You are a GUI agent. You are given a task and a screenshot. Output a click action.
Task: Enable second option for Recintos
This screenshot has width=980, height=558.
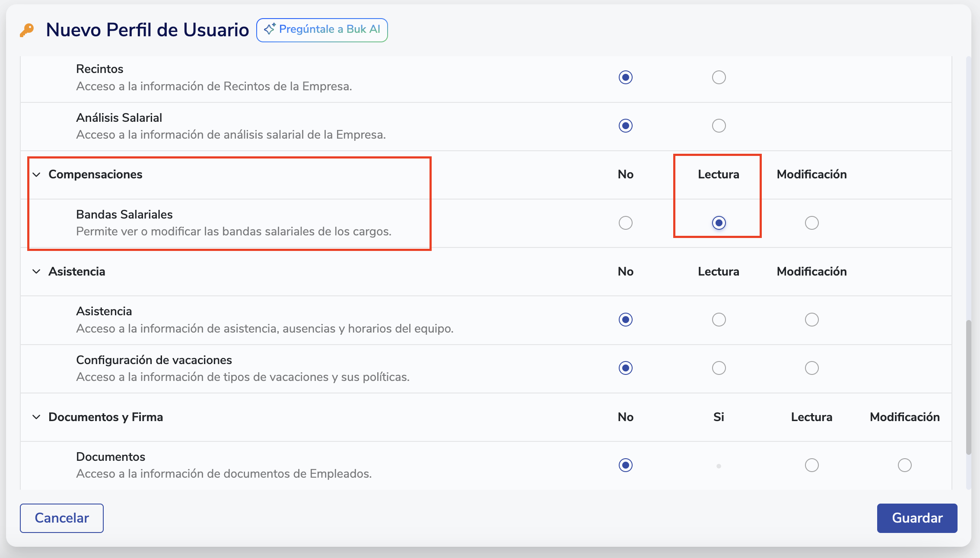coord(719,77)
